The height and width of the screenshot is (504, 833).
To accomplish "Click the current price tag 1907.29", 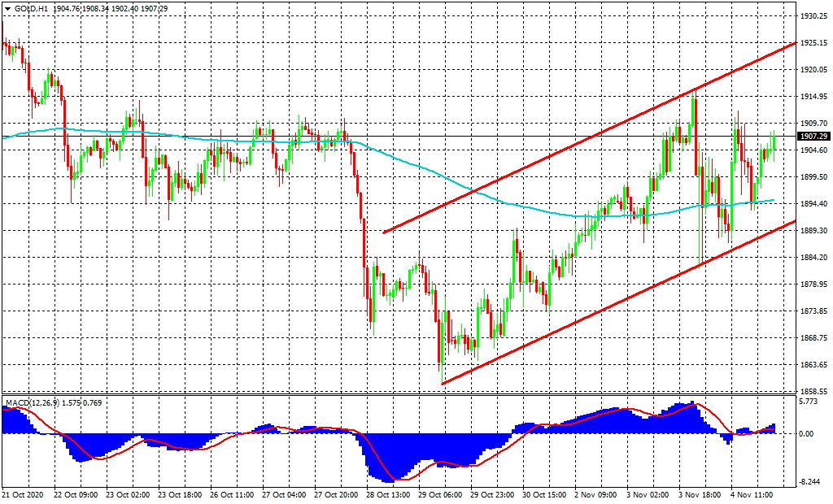I will (x=813, y=137).
